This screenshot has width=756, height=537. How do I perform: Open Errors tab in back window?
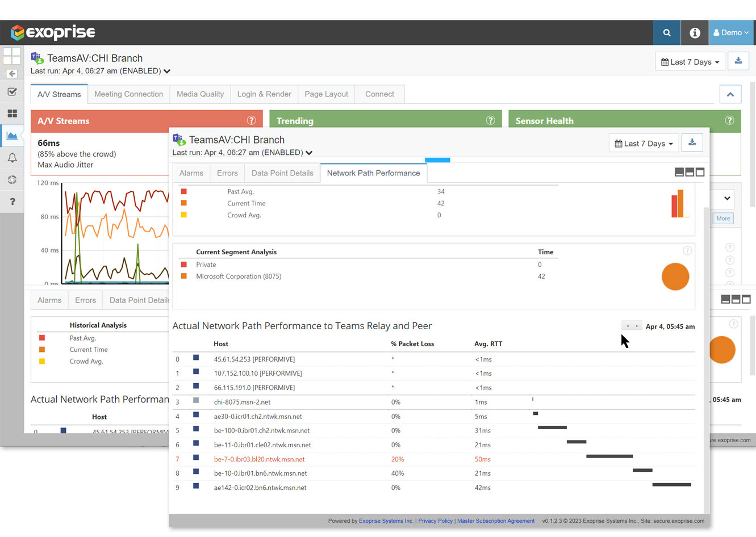[86, 300]
